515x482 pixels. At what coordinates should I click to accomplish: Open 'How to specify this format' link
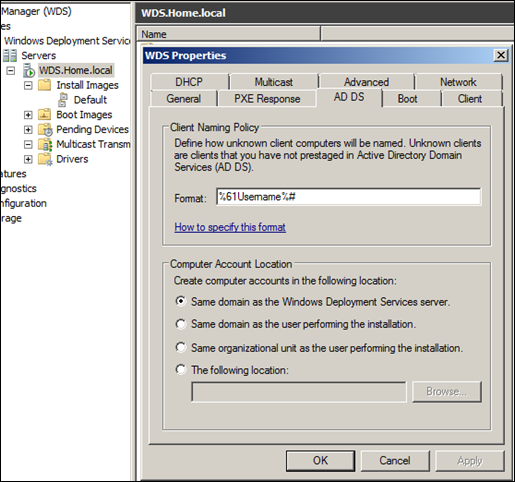pyautogui.click(x=230, y=227)
